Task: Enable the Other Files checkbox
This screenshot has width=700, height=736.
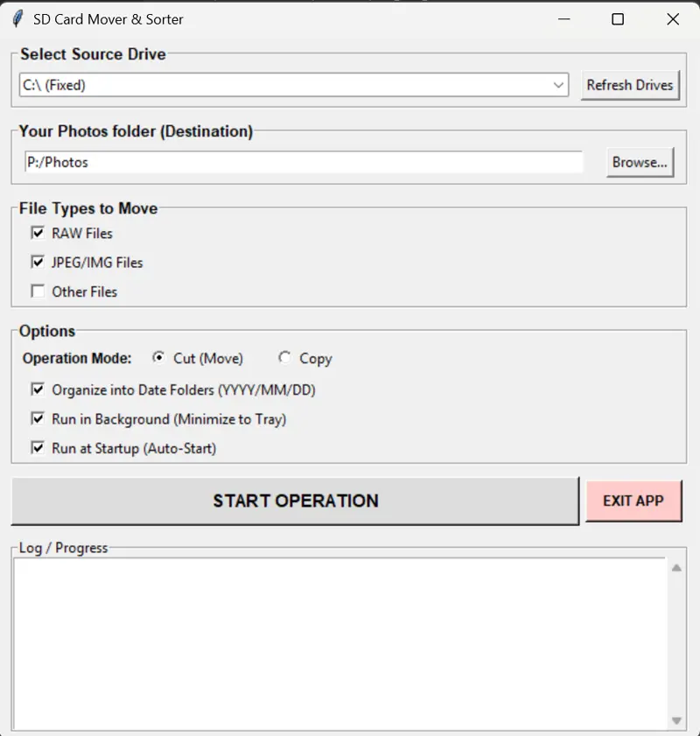Action: point(38,291)
